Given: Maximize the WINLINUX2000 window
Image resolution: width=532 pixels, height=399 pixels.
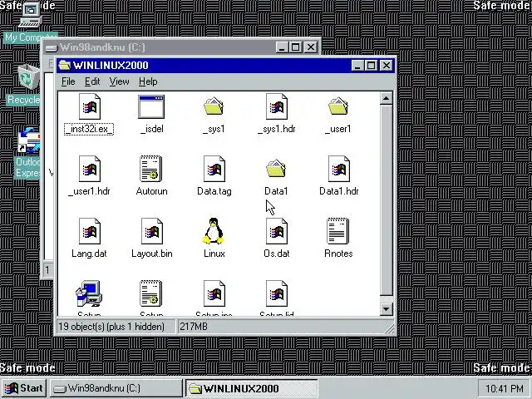Looking at the screenshot, I should [x=371, y=66].
